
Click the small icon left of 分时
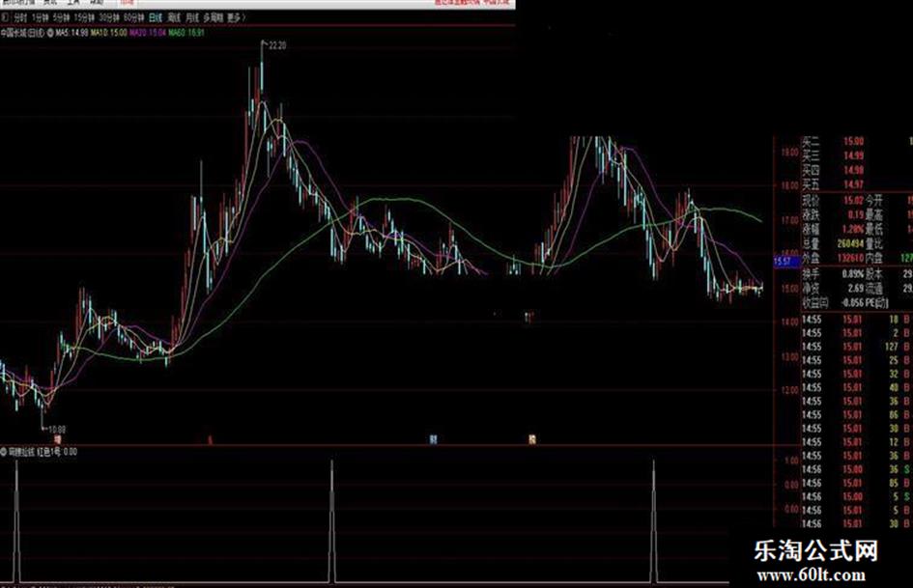[x=5, y=18]
